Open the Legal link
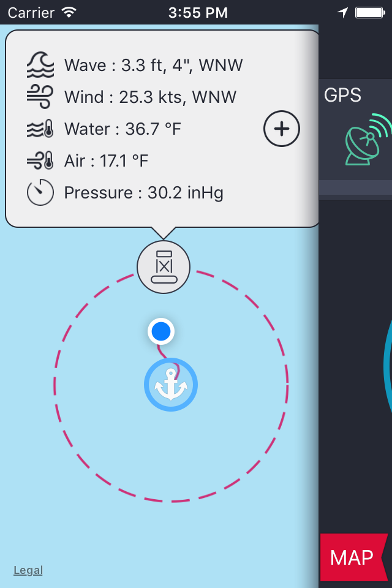The width and height of the screenshot is (392, 588). pos(28,570)
